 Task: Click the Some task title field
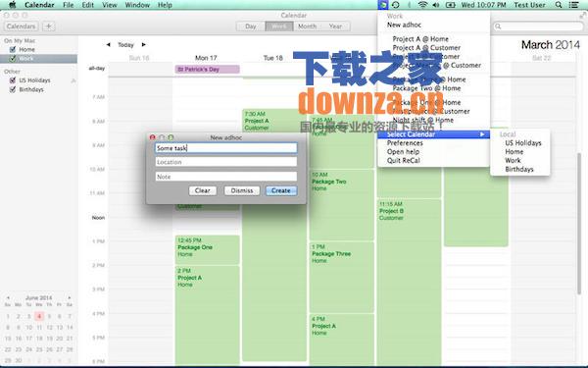coord(226,148)
